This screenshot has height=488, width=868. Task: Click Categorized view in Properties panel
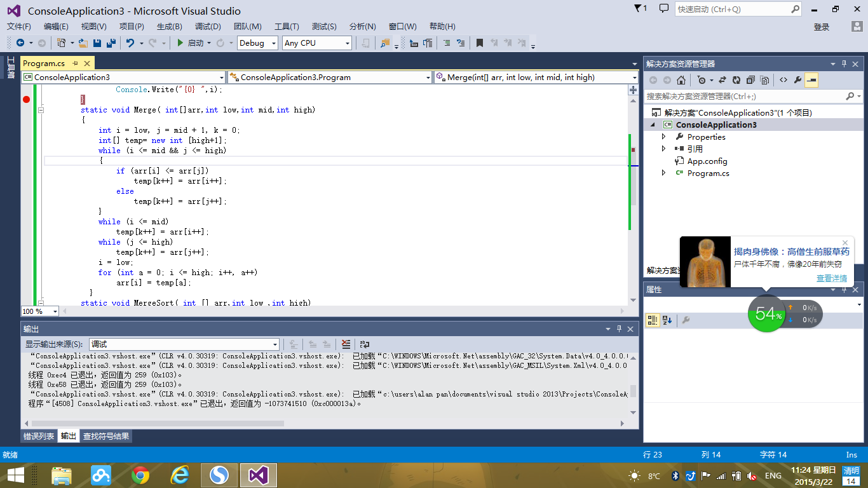coord(653,320)
